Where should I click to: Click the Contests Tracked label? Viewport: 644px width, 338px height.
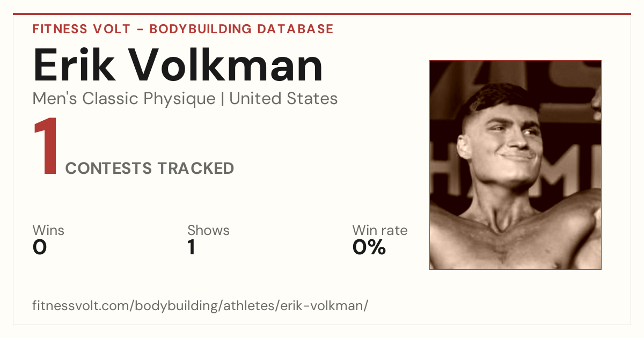tap(150, 168)
